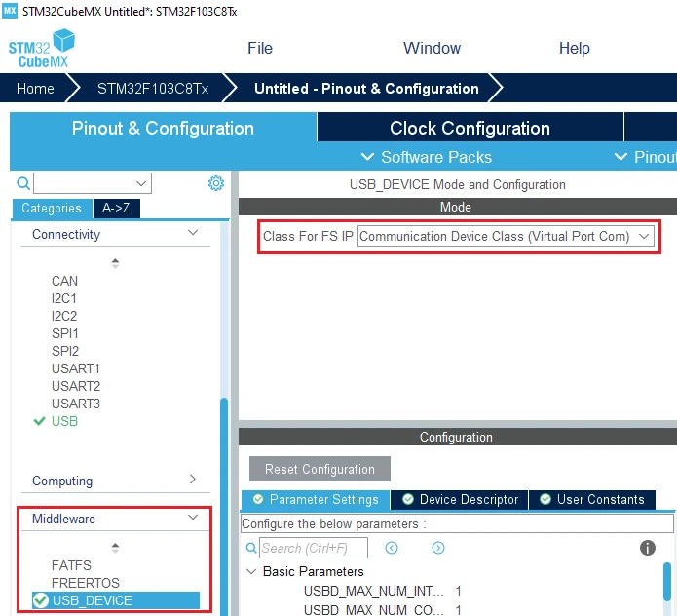Click the sort arrows above CAN in Connectivity
The height and width of the screenshot is (616, 677).
(115, 263)
